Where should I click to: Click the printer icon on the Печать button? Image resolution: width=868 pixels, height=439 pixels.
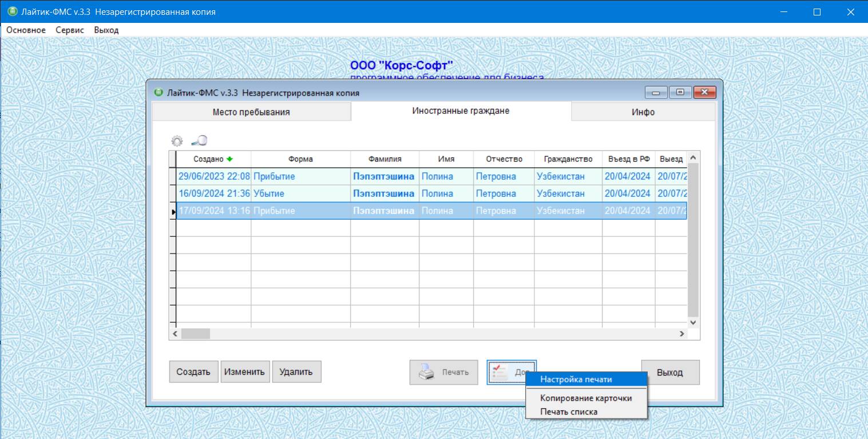[x=427, y=372]
